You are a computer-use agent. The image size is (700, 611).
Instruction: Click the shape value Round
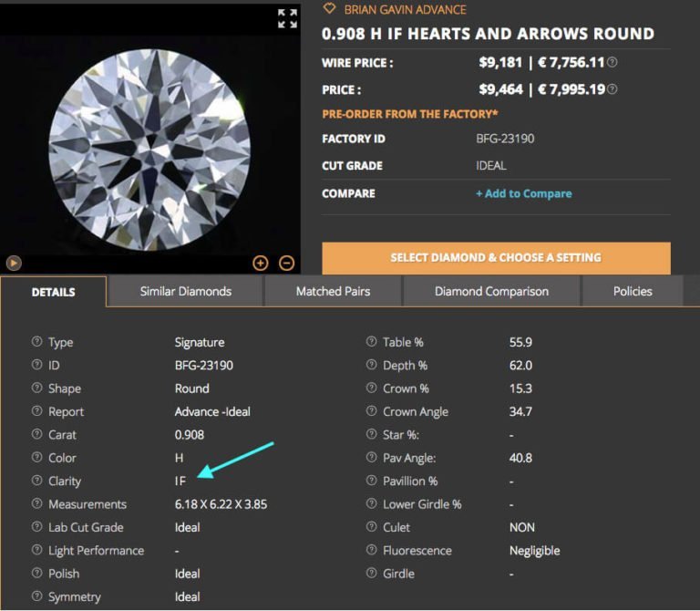(x=192, y=388)
